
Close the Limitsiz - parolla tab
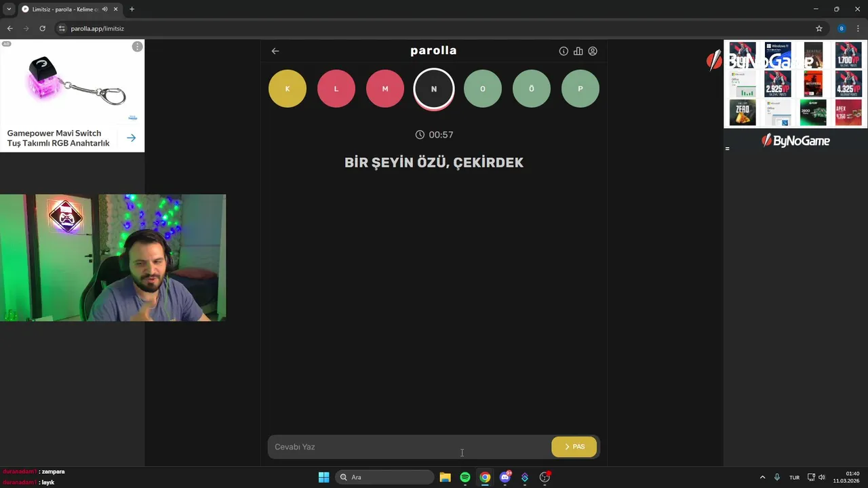tap(115, 9)
